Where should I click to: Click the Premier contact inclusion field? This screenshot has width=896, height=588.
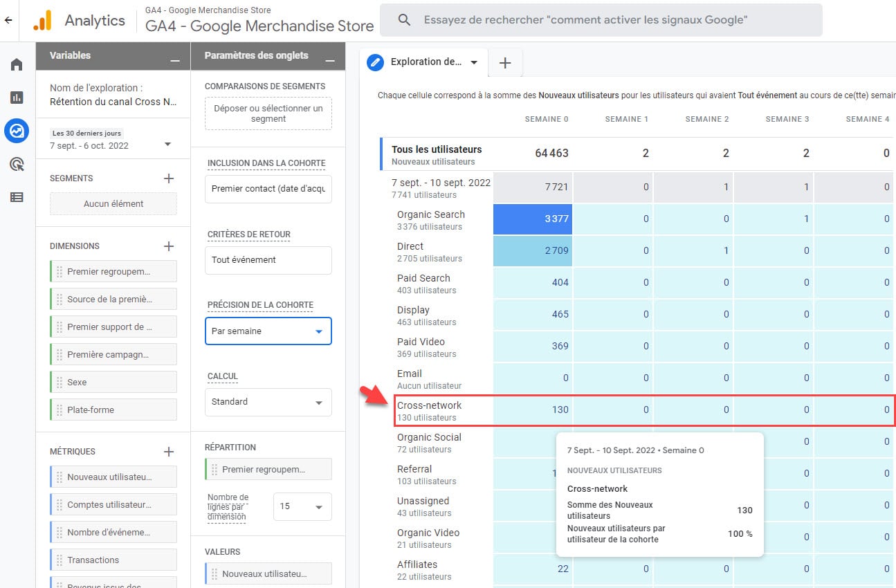[x=268, y=189]
